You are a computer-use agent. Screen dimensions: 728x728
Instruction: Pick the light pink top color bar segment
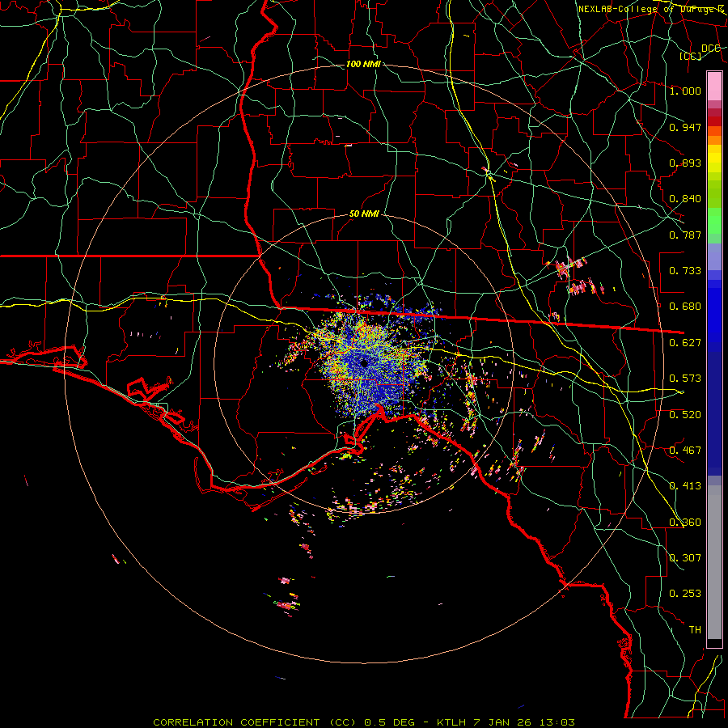[714, 86]
